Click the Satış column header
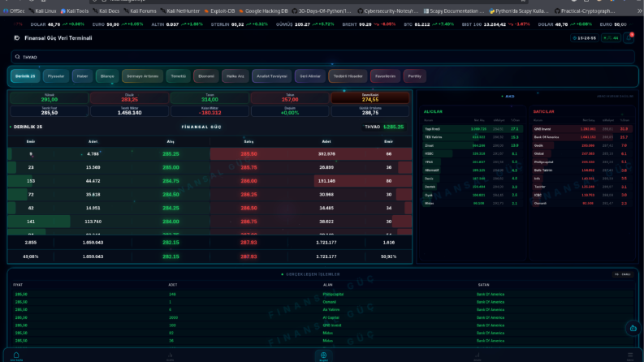The image size is (644, 362). (x=249, y=141)
